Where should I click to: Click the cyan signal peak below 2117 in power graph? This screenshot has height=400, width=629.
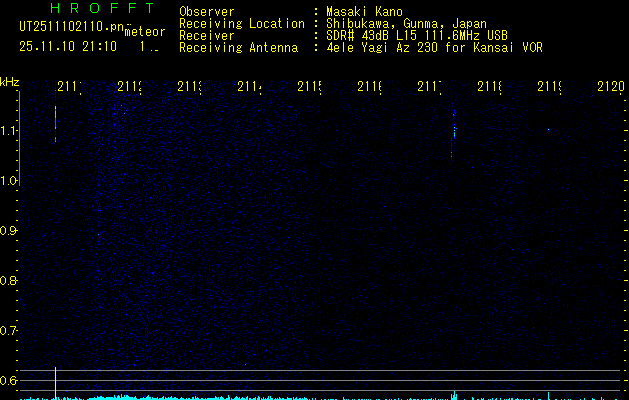[x=454, y=395]
